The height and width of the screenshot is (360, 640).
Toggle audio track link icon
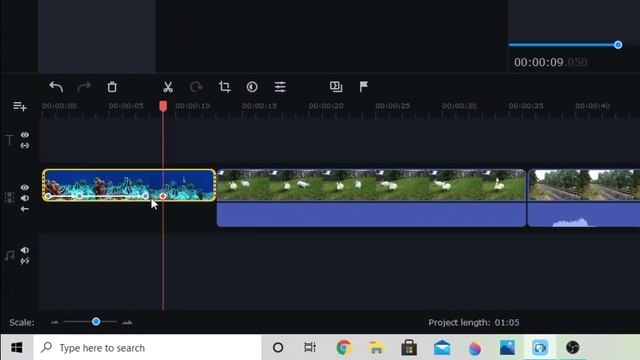point(25,261)
